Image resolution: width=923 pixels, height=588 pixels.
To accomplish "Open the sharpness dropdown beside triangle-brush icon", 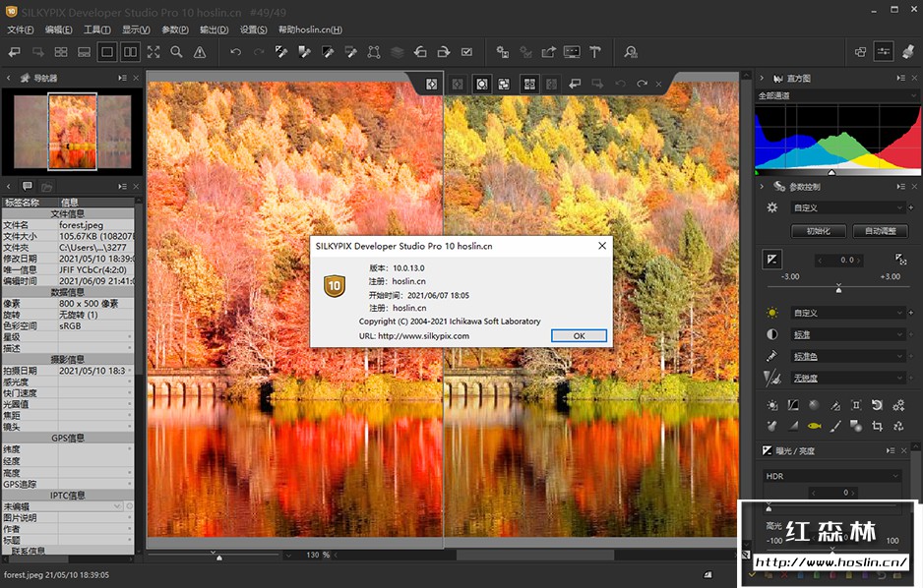I will coord(847,379).
